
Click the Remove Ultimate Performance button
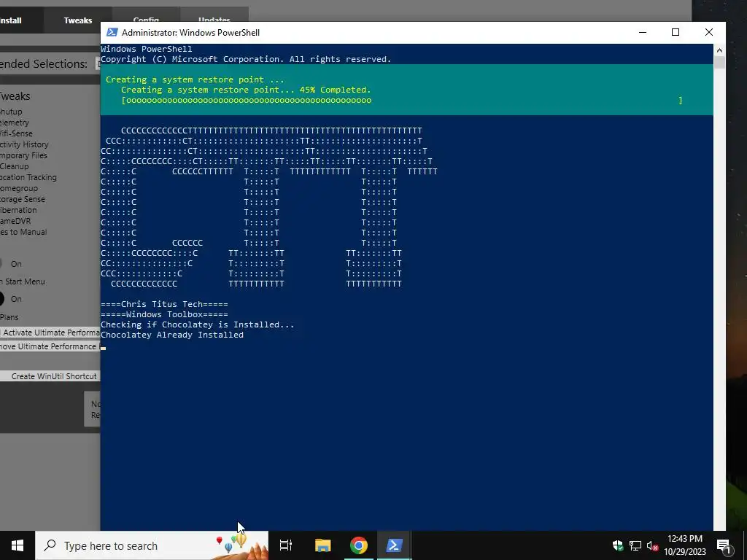click(x=50, y=346)
